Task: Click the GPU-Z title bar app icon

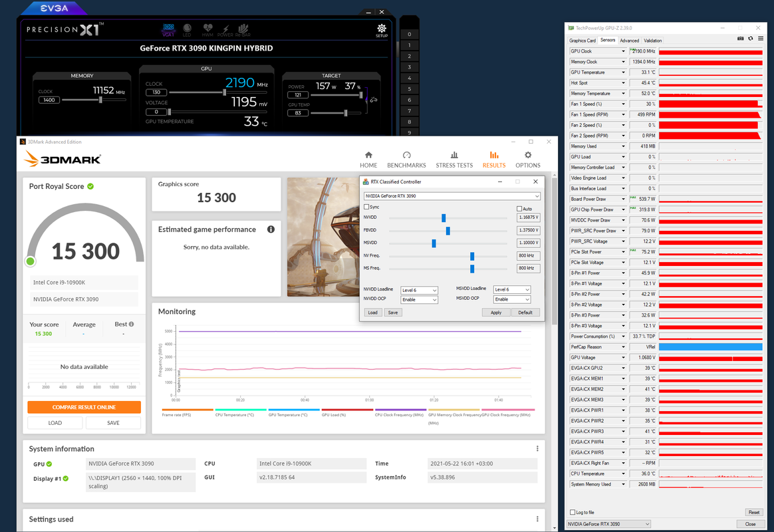Action: [x=571, y=28]
